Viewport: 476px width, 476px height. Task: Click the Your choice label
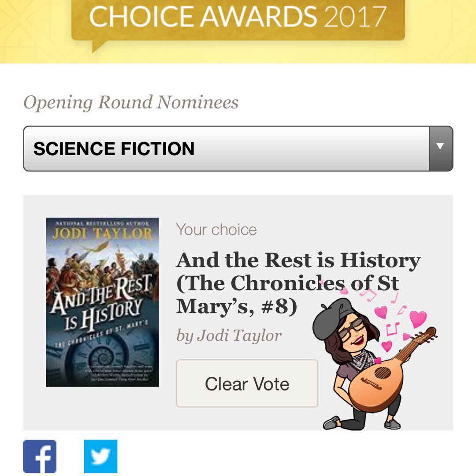tap(216, 230)
